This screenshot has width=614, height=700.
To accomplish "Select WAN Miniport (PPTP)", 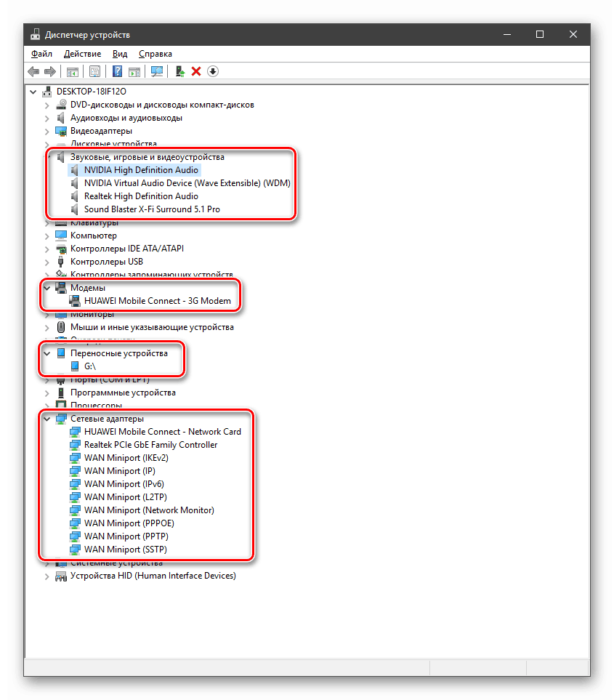I will [x=126, y=536].
